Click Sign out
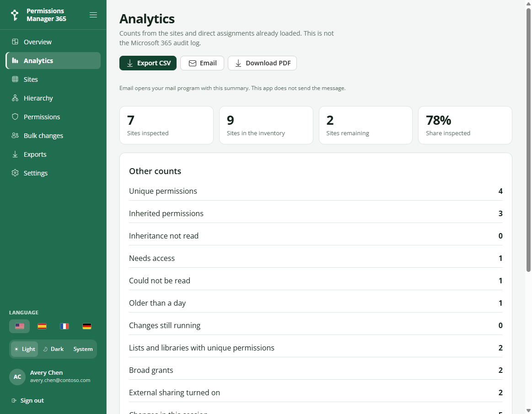This screenshot has width=532, height=414. 28,400
